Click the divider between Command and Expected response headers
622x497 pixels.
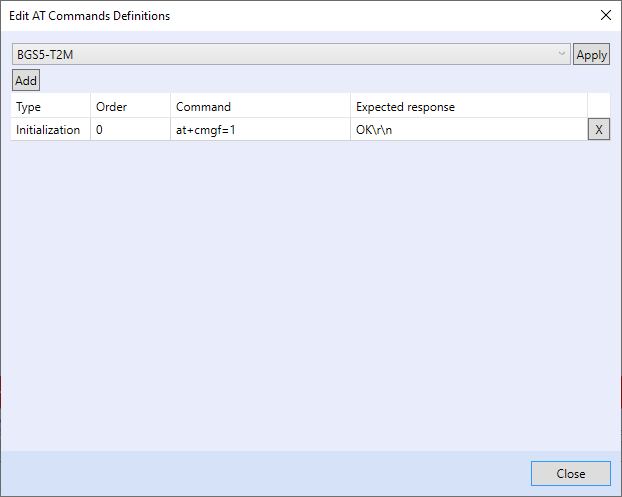click(350, 106)
